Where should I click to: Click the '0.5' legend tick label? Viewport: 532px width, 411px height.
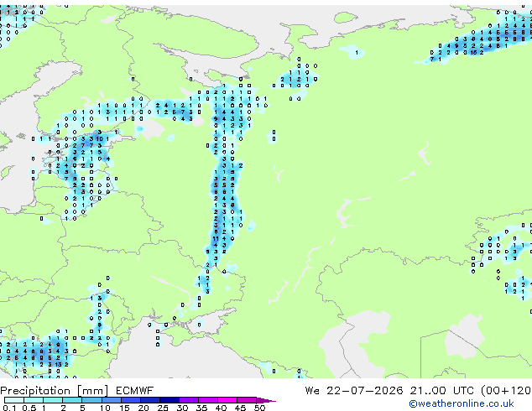[29, 408]
